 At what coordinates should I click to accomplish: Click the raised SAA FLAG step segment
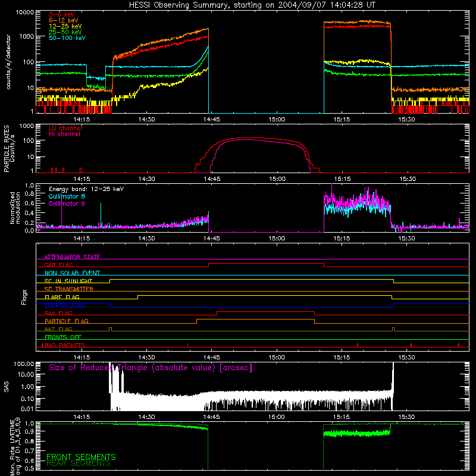coord(265,311)
